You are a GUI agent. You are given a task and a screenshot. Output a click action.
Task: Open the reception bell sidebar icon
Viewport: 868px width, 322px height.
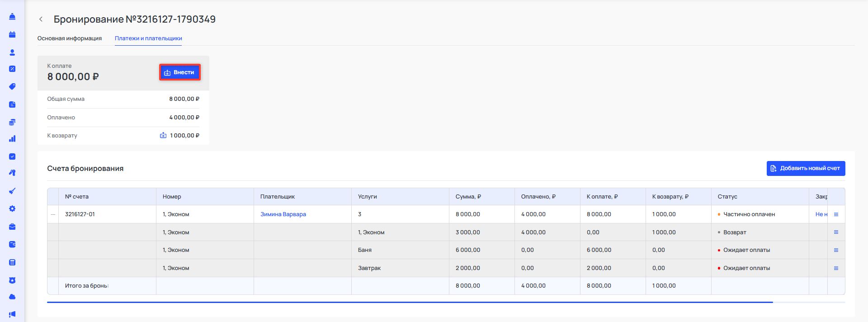coord(12,17)
